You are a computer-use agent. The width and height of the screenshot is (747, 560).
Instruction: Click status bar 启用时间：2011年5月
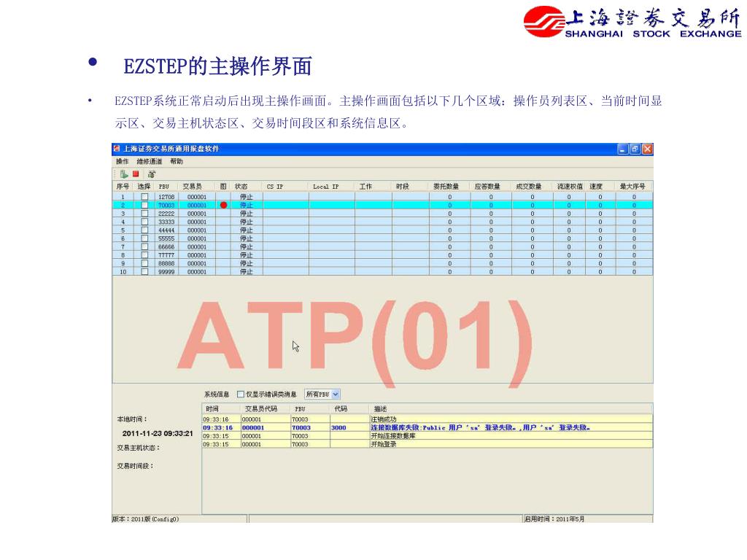[554, 519]
